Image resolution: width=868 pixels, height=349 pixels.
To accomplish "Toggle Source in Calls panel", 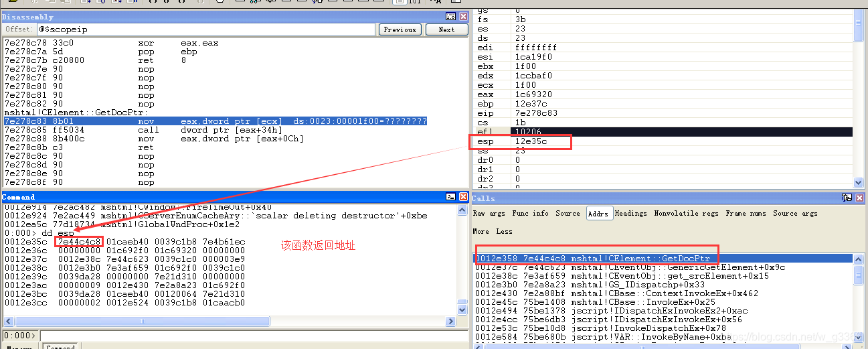I will [568, 213].
